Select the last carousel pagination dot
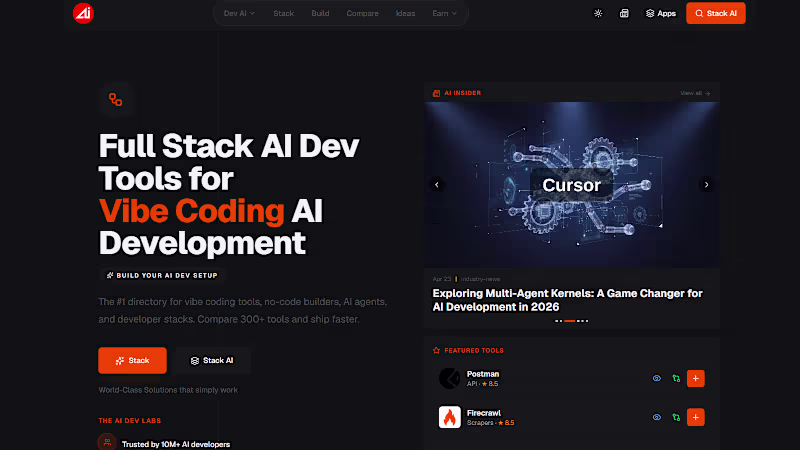Image resolution: width=800 pixels, height=450 pixels. (587, 321)
